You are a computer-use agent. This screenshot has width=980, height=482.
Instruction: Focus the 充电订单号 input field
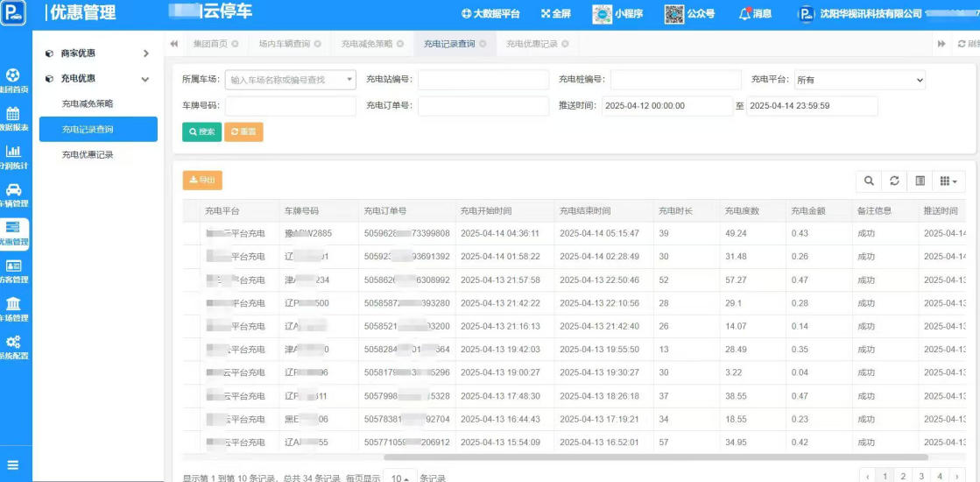pos(483,106)
